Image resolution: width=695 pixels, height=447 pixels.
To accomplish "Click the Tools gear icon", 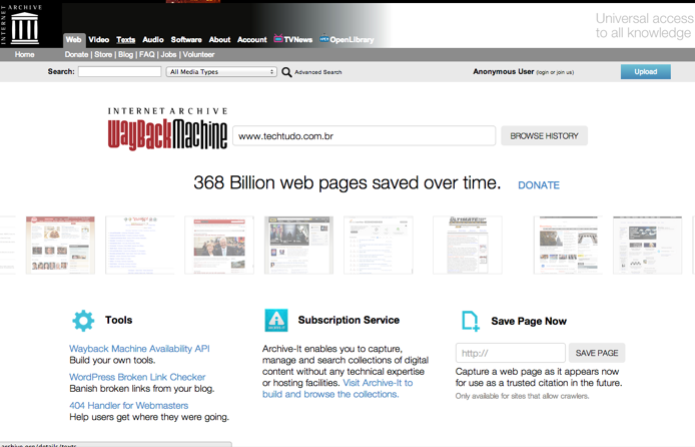I will (83, 321).
